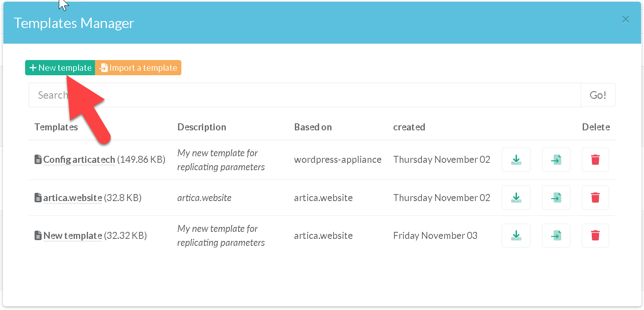This screenshot has width=644, height=310.
Task: Export the Config articatech template
Action: coord(556,160)
